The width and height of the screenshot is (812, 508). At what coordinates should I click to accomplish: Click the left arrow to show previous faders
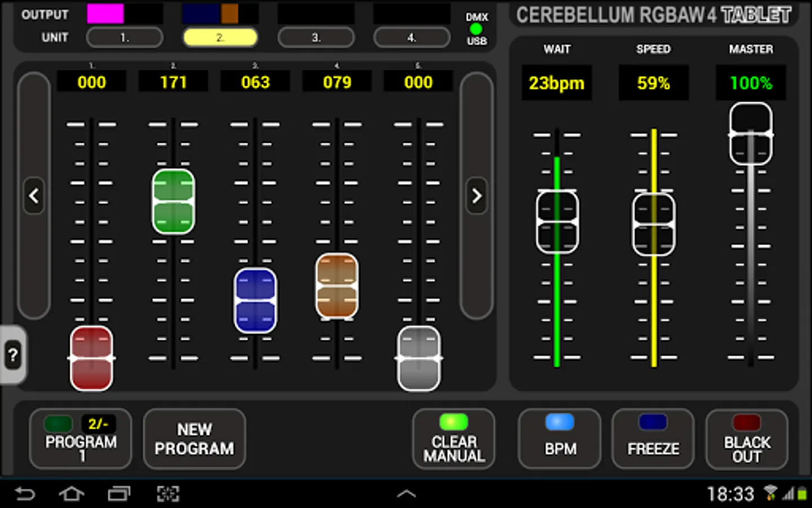[x=34, y=196]
